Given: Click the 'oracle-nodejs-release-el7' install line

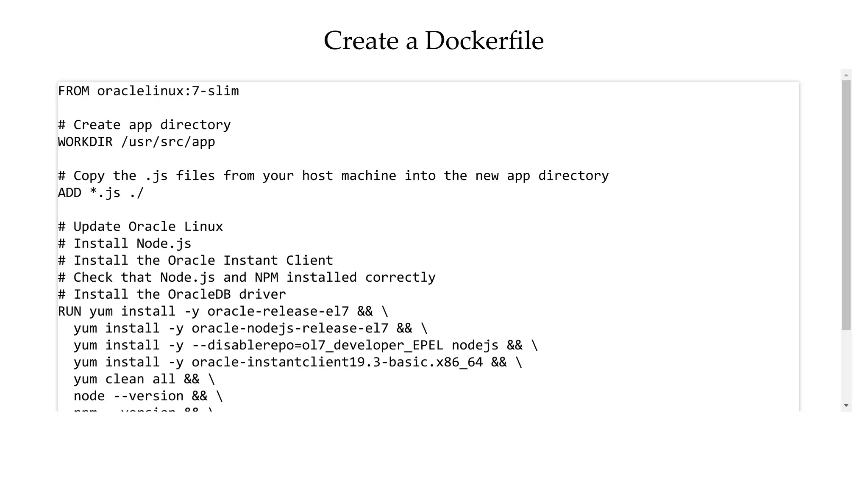Looking at the screenshot, I should [250, 328].
